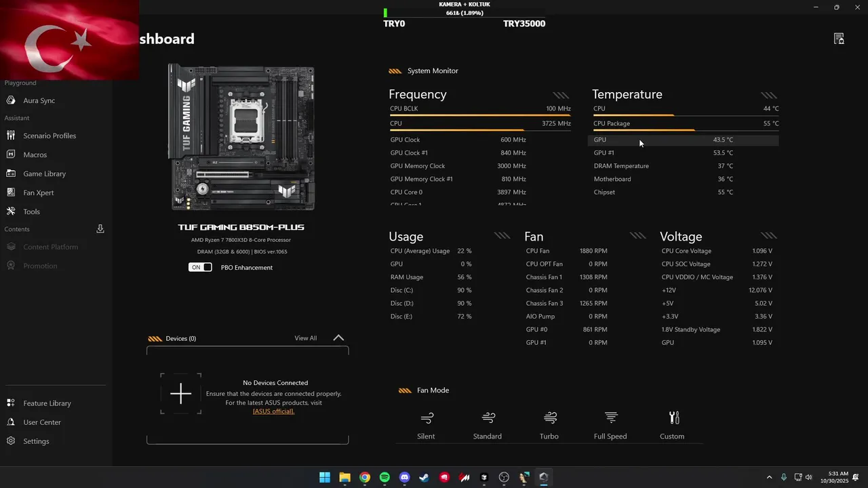Screen dimensions: 868x488
Task: Select the 1.8V Standby Voltage row
Action: click(717, 329)
